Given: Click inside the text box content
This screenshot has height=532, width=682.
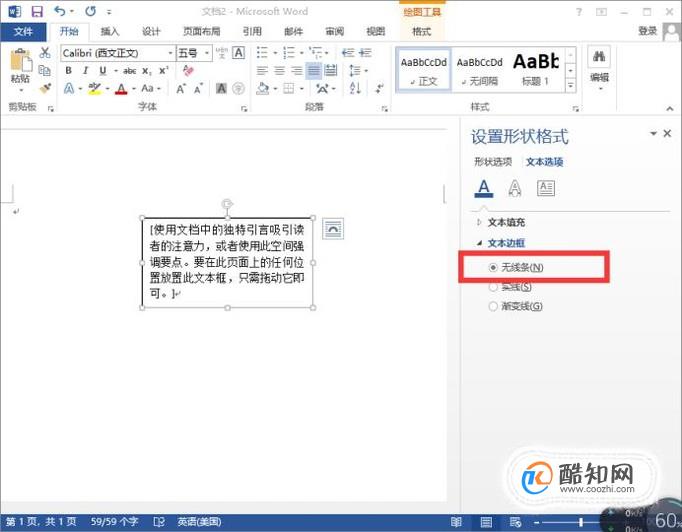Looking at the screenshot, I should pos(227,262).
